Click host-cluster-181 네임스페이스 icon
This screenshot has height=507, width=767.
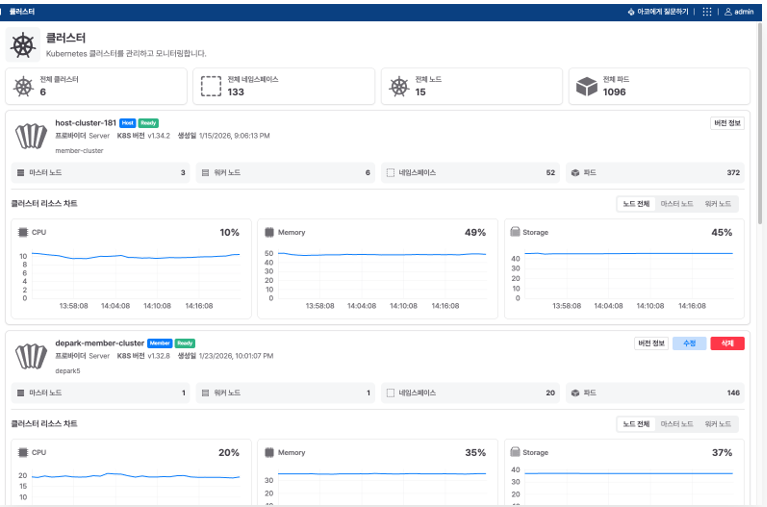(390, 173)
